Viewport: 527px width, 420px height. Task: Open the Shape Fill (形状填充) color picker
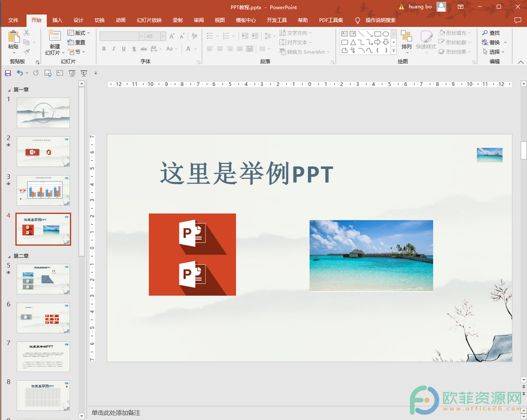pyautogui.click(x=455, y=33)
